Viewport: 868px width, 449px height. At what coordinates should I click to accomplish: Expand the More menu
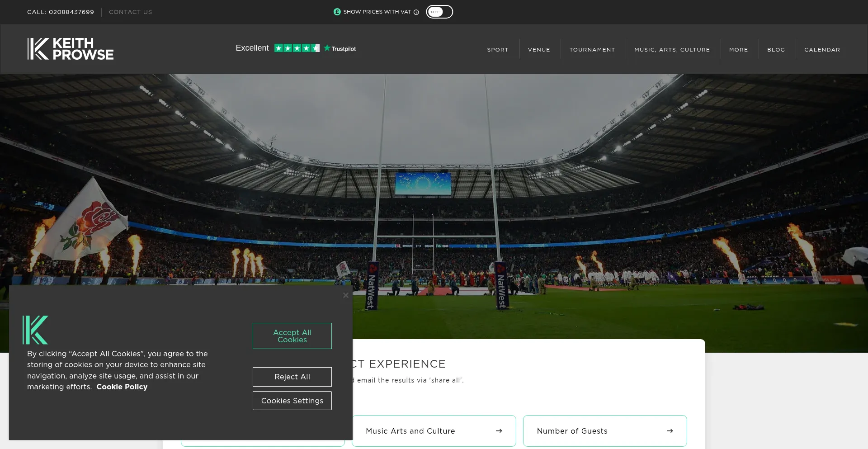[738, 50]
